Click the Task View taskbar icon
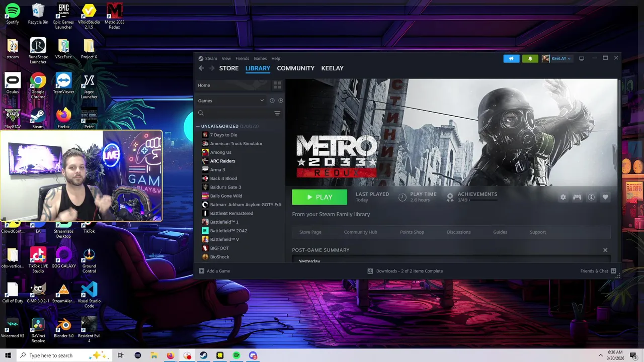The width and height of the screenshot is (644, 362). coord(121,355)
